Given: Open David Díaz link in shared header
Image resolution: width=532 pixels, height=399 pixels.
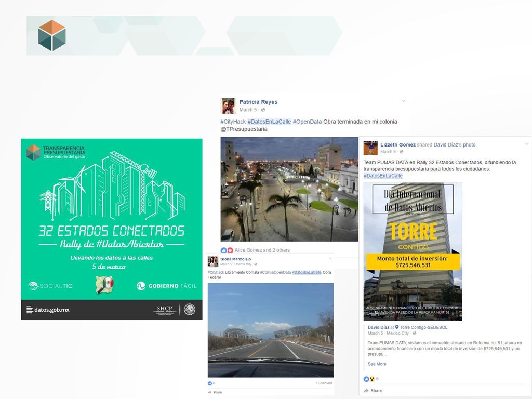Looking at the screenshot, I should tap(446, 144).
